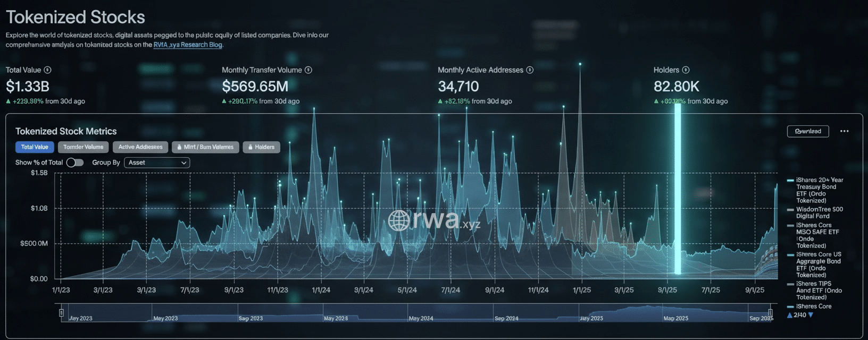Open the three-dot more options menu
This screenshot has width=868, height=340.
point(844,131)
